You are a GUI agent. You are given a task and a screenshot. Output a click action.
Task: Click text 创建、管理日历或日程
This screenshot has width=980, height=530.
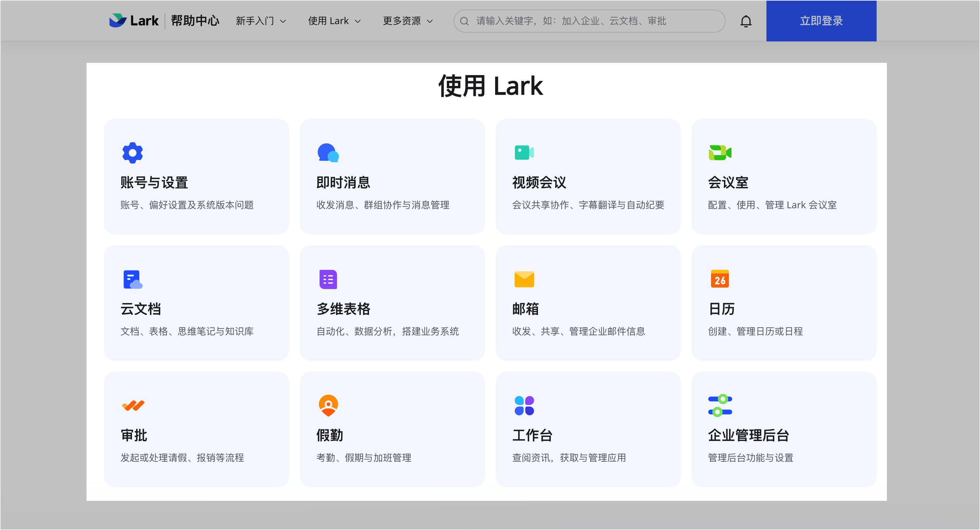(755, 331)
